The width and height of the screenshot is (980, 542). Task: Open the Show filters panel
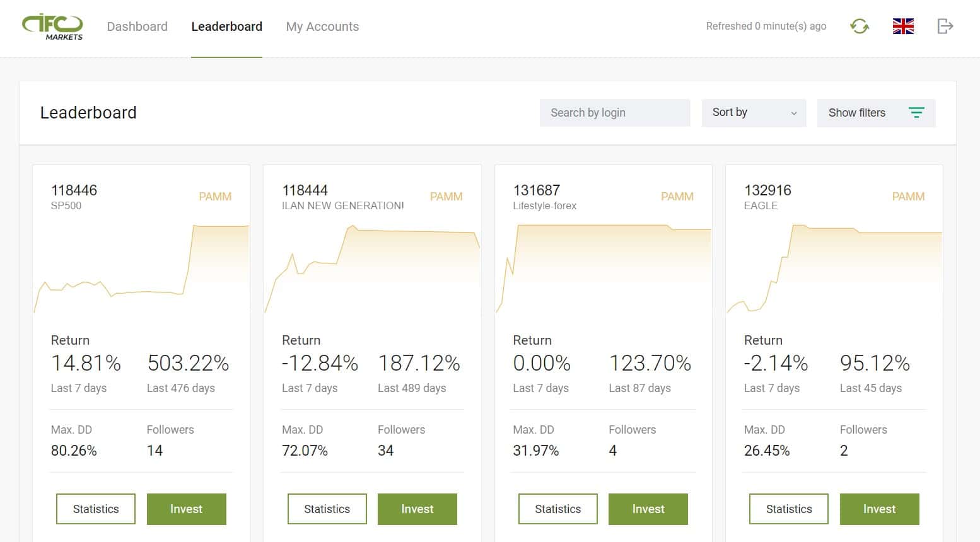click(876, 113)
